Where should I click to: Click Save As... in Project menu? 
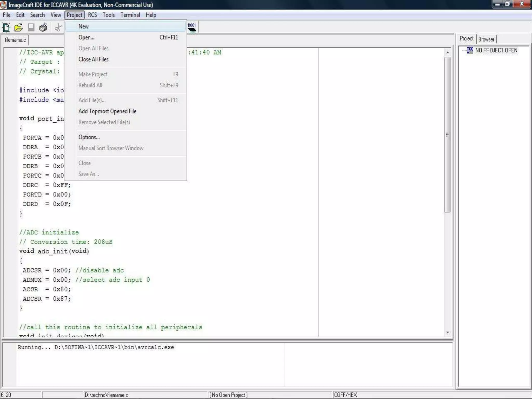click(x=126, y=174)
